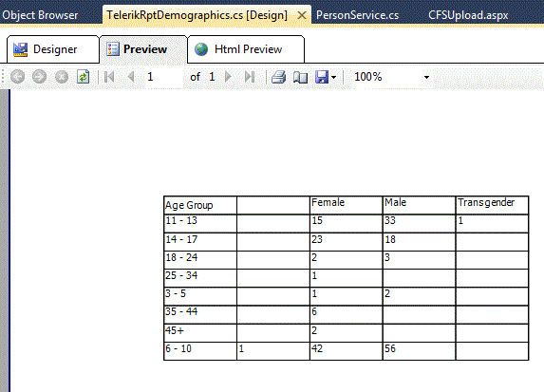Close the TelerikRptDemographics.cs [Design] tab

[x=302, y=15]
